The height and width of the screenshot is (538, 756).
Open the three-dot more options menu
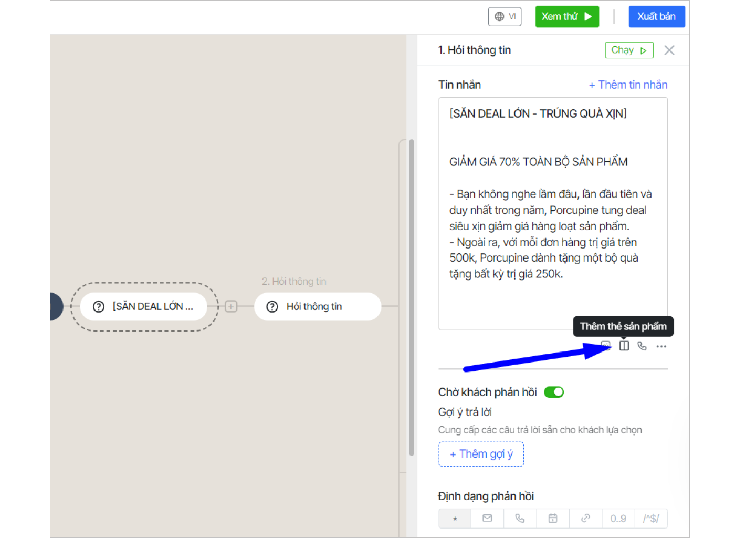pyautogui.click(x=661, y=346)
